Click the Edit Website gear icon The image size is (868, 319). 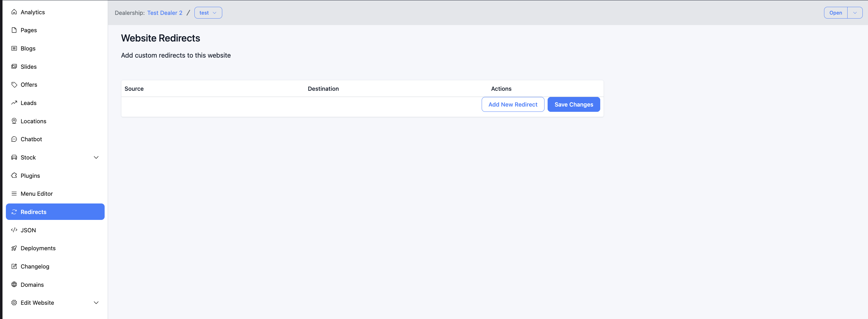14,303
